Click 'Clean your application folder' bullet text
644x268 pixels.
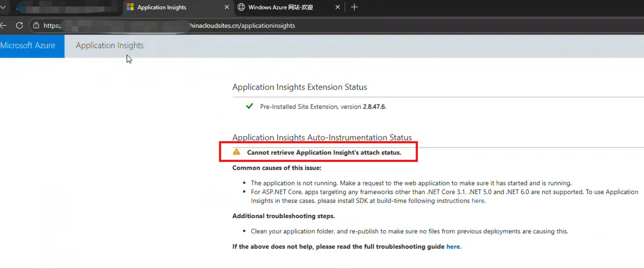pos(409,231)
